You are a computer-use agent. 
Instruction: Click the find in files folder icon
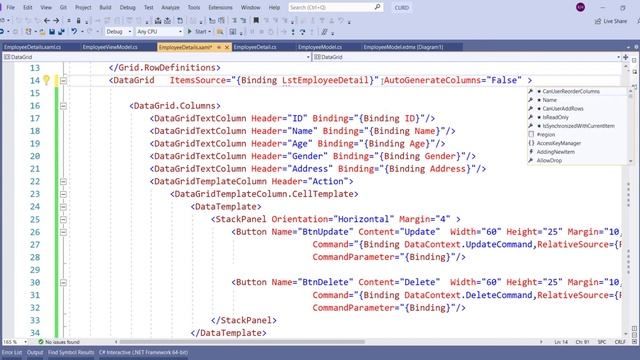(220, 31)
